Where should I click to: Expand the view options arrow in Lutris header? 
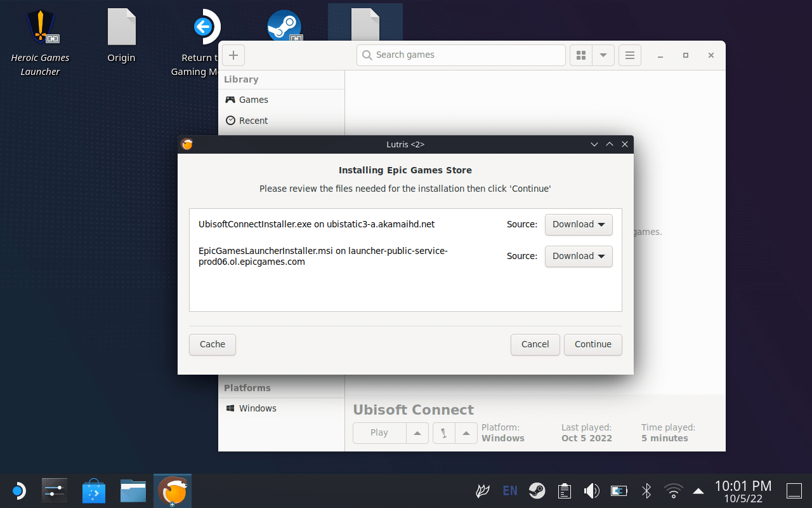point(603,55)
